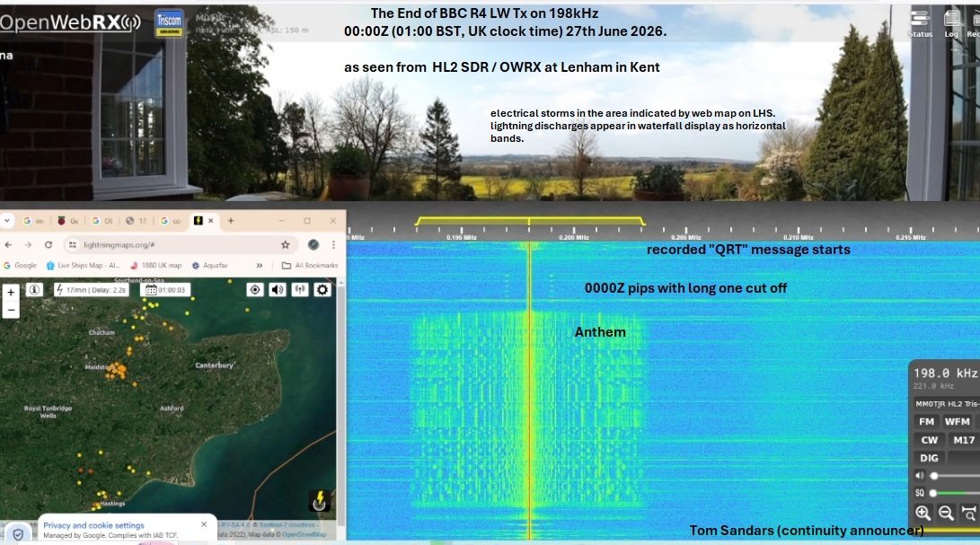
Task: Open lightning map settings gear
Action: tap(322, 289)
